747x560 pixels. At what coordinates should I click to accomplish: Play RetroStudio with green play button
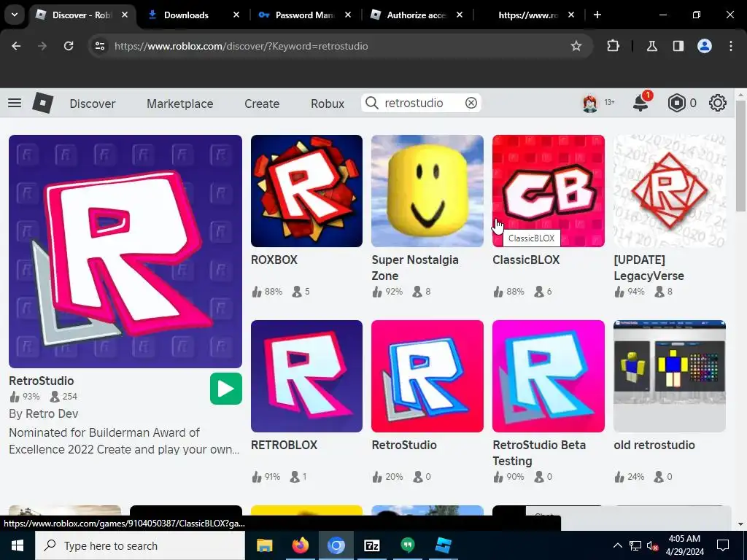(226, 389)
